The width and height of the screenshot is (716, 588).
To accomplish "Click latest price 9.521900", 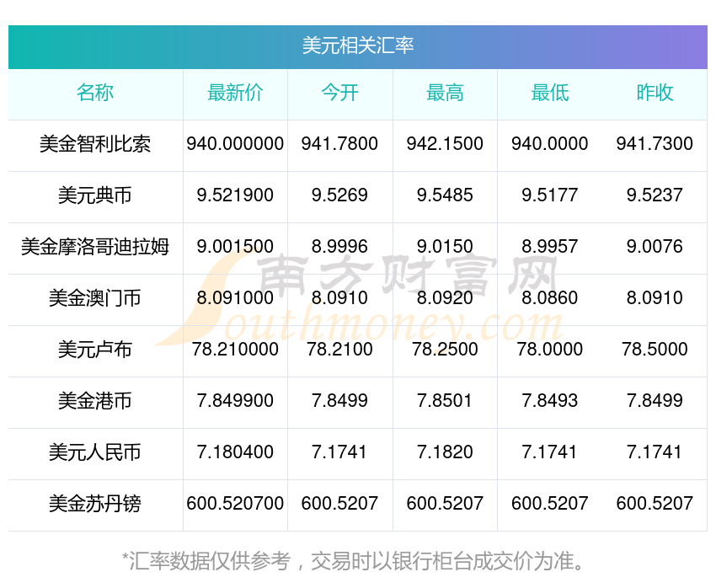I will point(235,195).
